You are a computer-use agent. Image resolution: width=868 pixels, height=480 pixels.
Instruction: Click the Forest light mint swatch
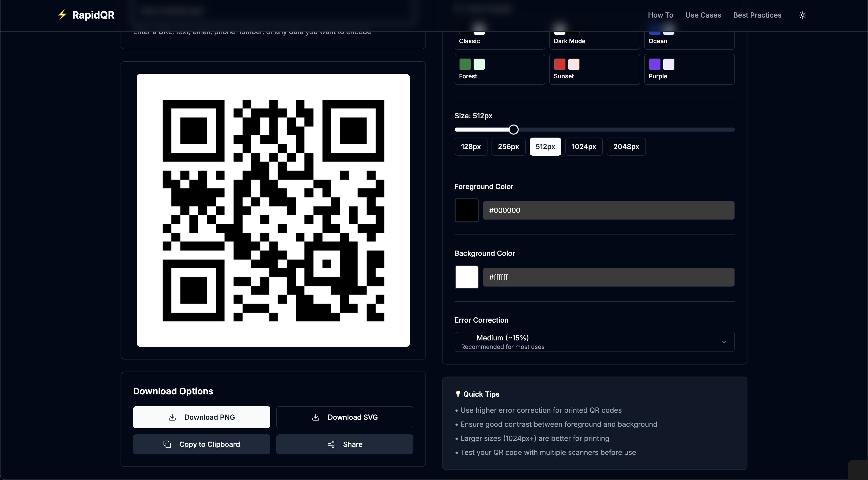479,64
